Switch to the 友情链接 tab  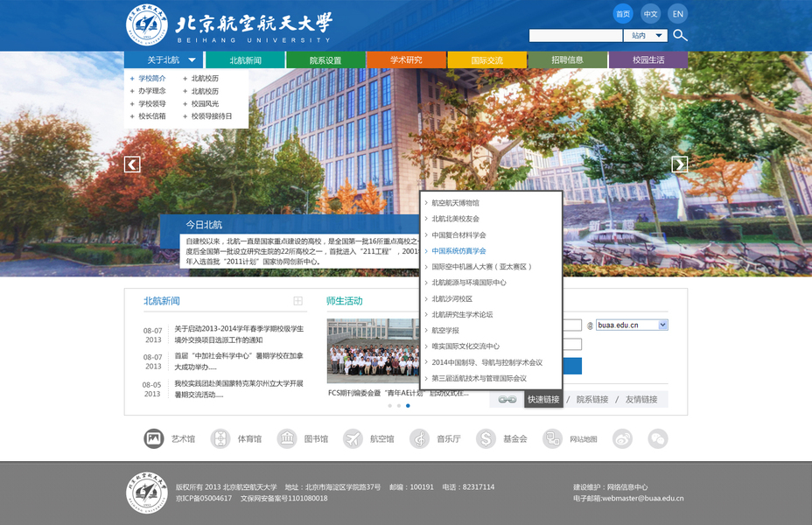[x=641, y=400]
